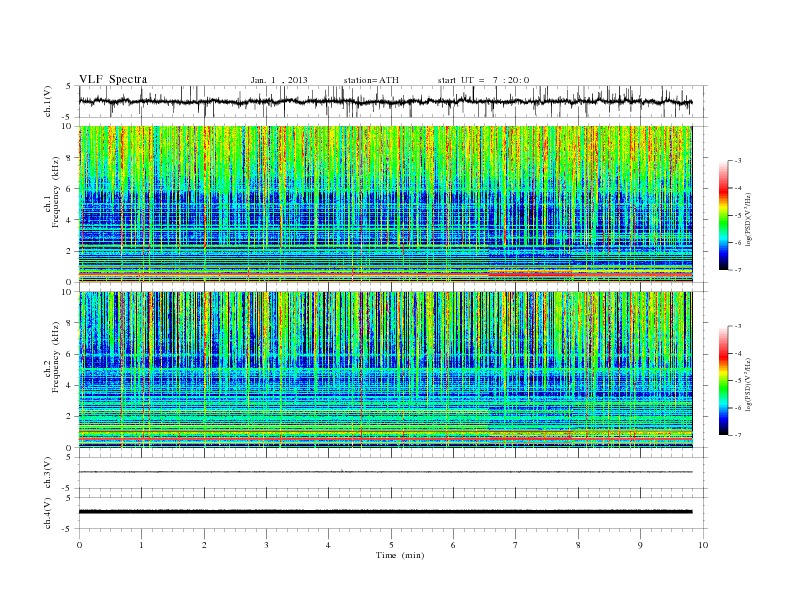Click the "5" upper tick of the ch.4(V) axis
Viewport: 792px width, 612px height.
[69, 497]
